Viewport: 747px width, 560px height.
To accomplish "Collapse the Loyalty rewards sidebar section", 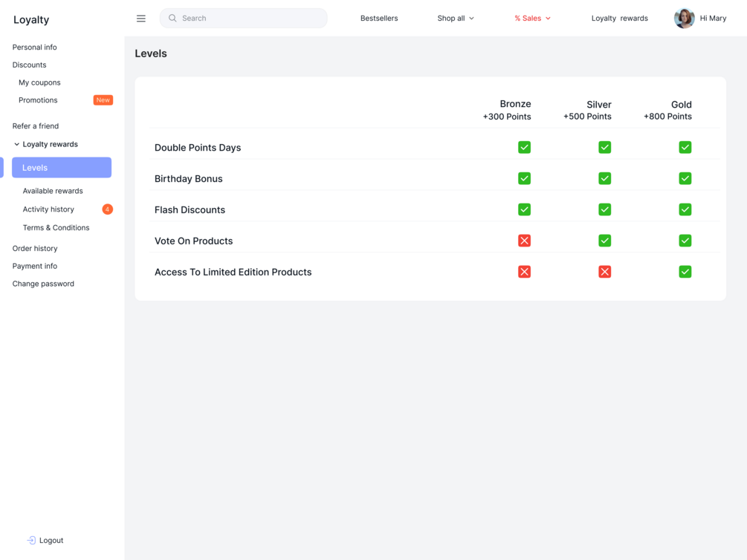I will tap(17, 145).
